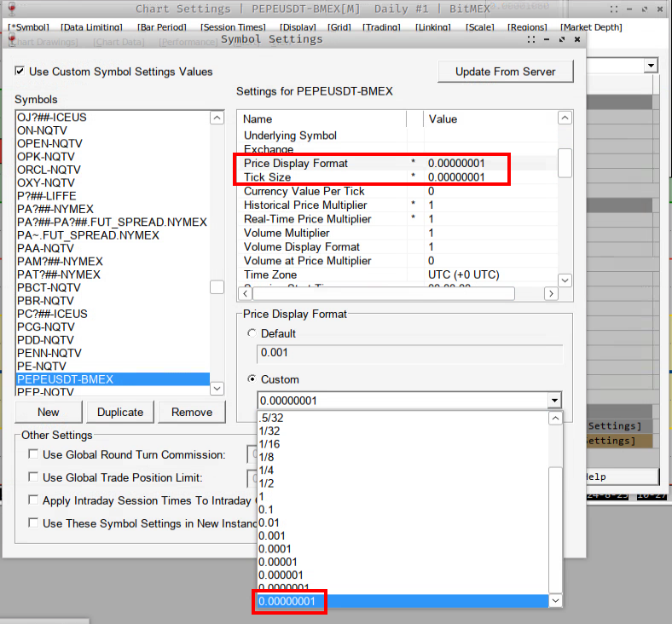The image size is (672, 624).
Task: Open the Data Limiting tab
Action: [x=91, y=27]
